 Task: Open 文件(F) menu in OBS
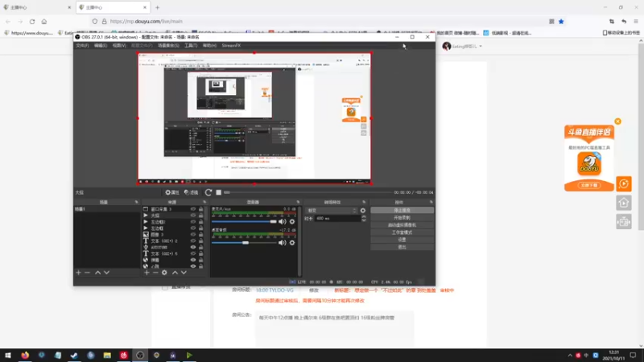tap(82, 46)
